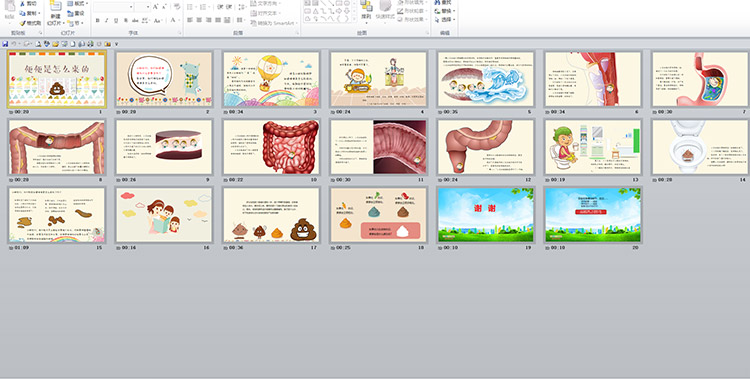Select slide 3 hot air balloon thumbnail
The image size is (750, 379).
pyautogui.click(x=271, y=79)
